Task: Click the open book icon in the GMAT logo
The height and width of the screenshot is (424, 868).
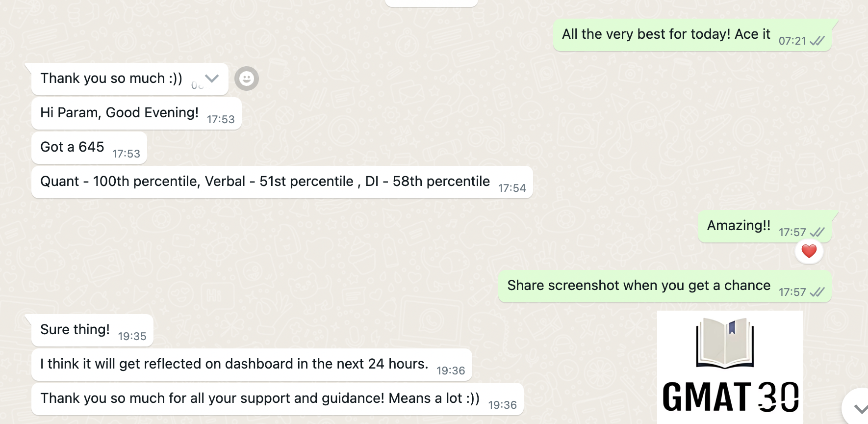Action: (725, 343)
